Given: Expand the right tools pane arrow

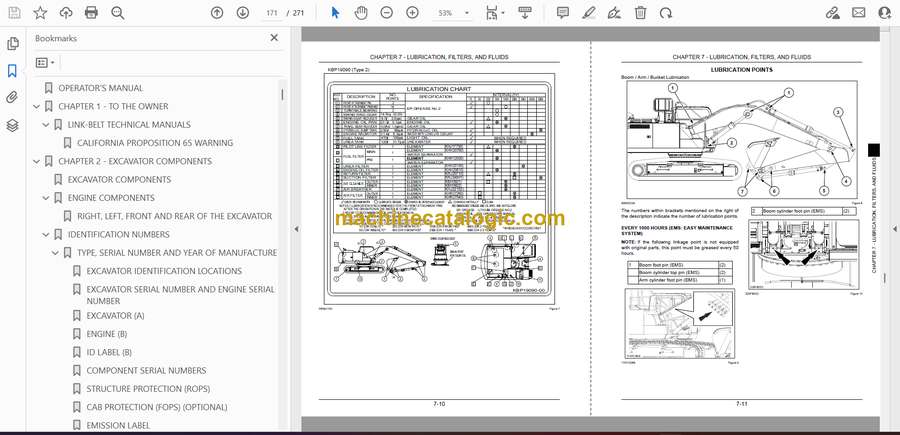Looking at the screenshot, I should point(894,229).
